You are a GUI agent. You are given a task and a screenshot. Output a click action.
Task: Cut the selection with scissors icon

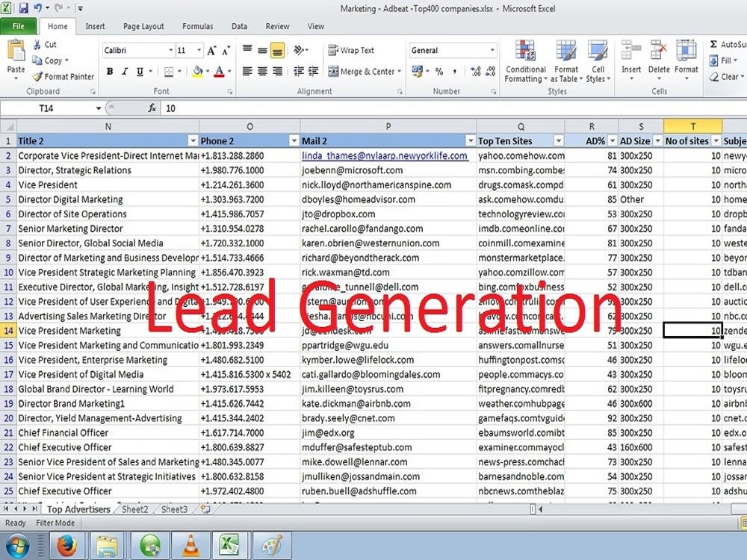37,45
